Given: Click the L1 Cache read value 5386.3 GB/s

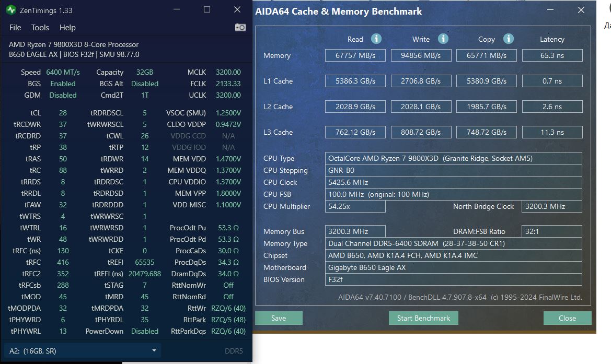Looking at the screenshot, I should (355, 81).
